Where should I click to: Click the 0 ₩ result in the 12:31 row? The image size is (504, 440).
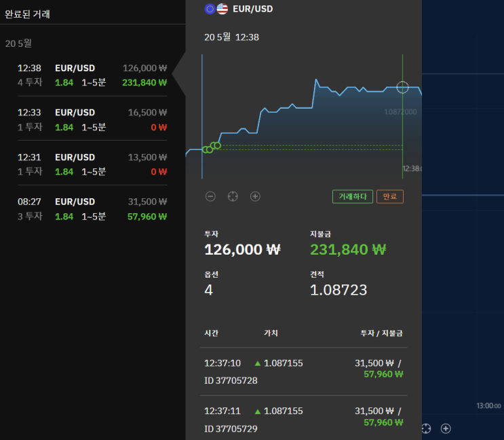159,172
